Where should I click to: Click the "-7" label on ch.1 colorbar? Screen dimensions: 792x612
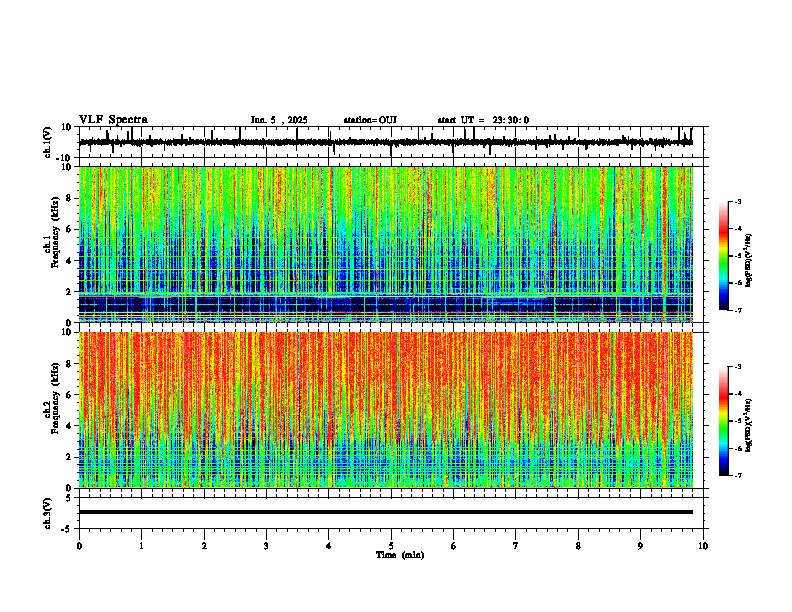[738, 310]
